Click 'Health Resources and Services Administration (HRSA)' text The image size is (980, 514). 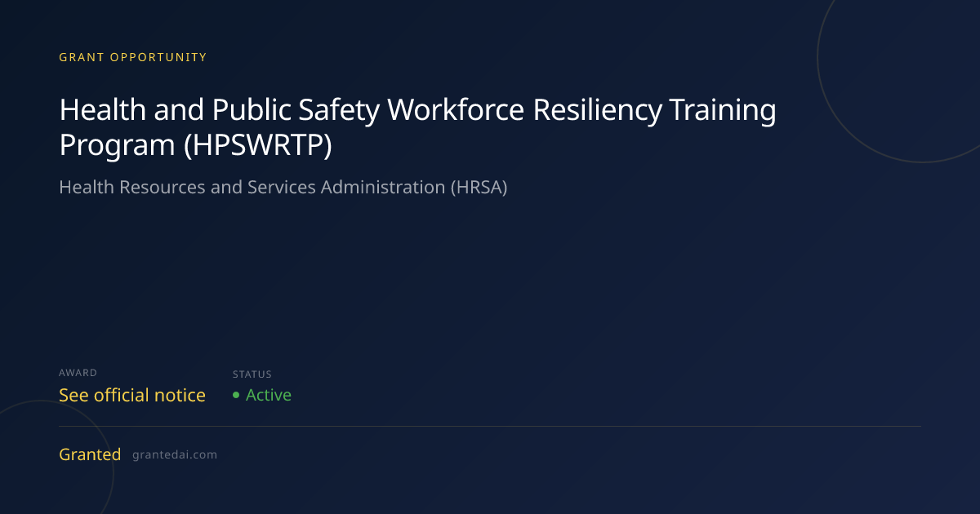coord(283,187)
